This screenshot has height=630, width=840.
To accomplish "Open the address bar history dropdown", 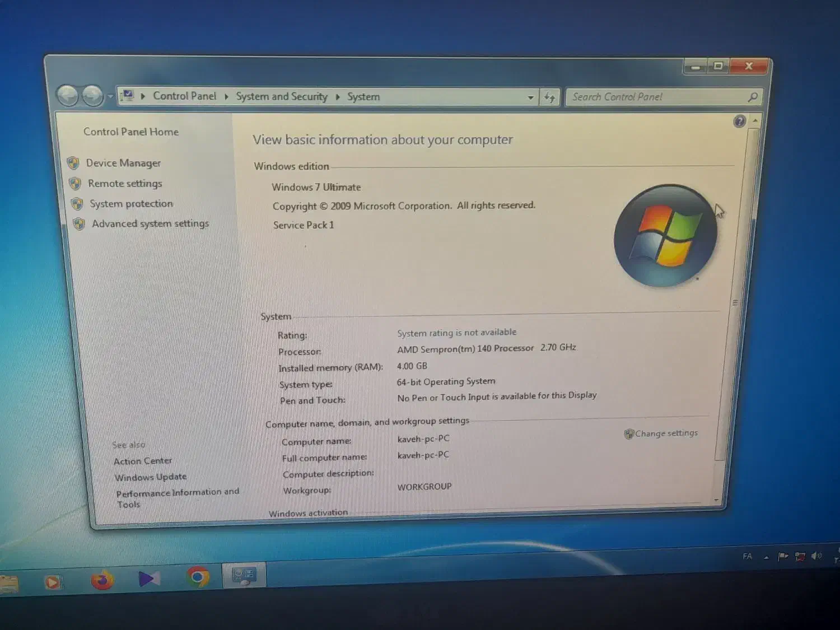I will coord(530,97).
